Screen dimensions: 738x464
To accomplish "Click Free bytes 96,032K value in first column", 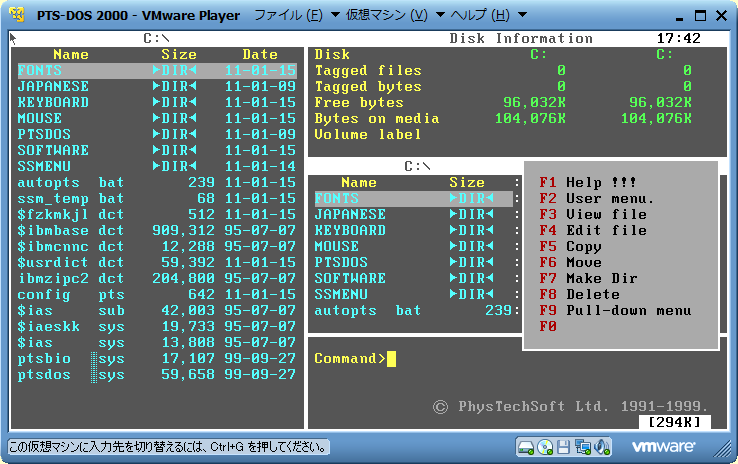I will click(x=534, y=103).
